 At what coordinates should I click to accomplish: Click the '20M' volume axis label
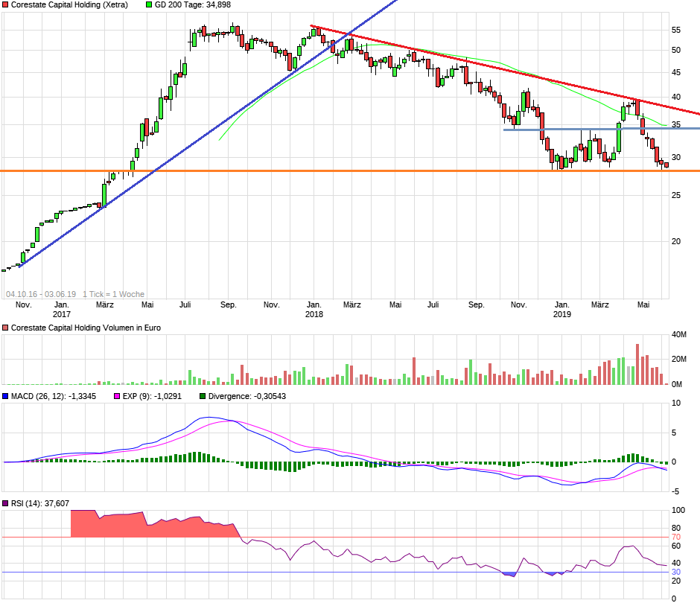pos(679,359)
